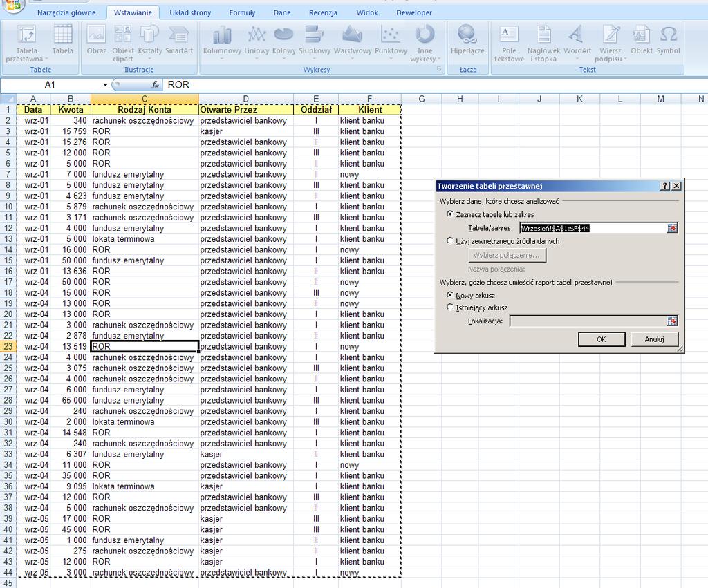The image size is (708, 588).
Task: Switch to the Układ strony tab
Action: tap(190, 12)
